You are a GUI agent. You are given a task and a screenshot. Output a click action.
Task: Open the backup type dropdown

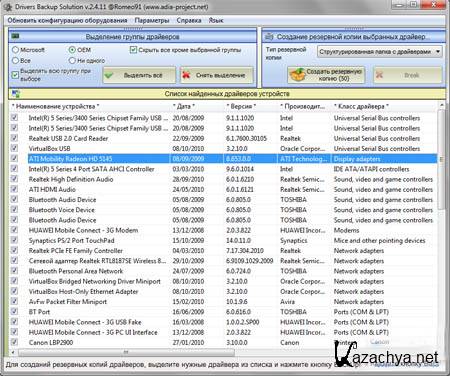(380, 52)
